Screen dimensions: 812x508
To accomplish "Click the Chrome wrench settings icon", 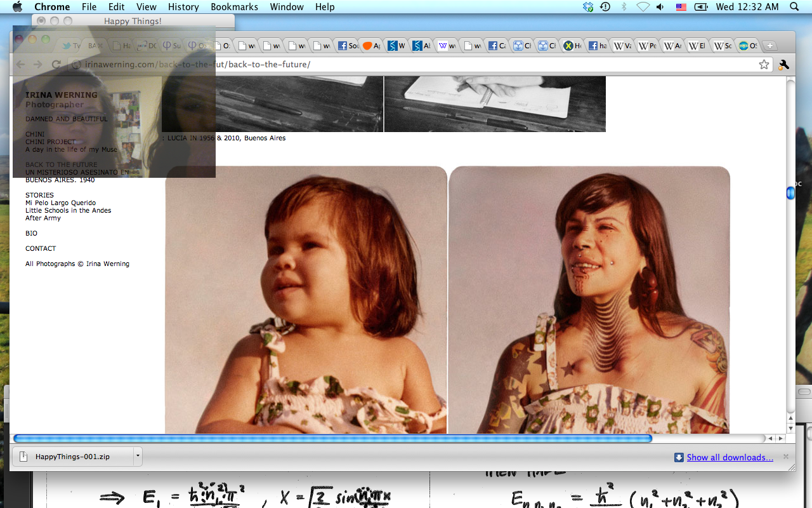I will [783, 64].
